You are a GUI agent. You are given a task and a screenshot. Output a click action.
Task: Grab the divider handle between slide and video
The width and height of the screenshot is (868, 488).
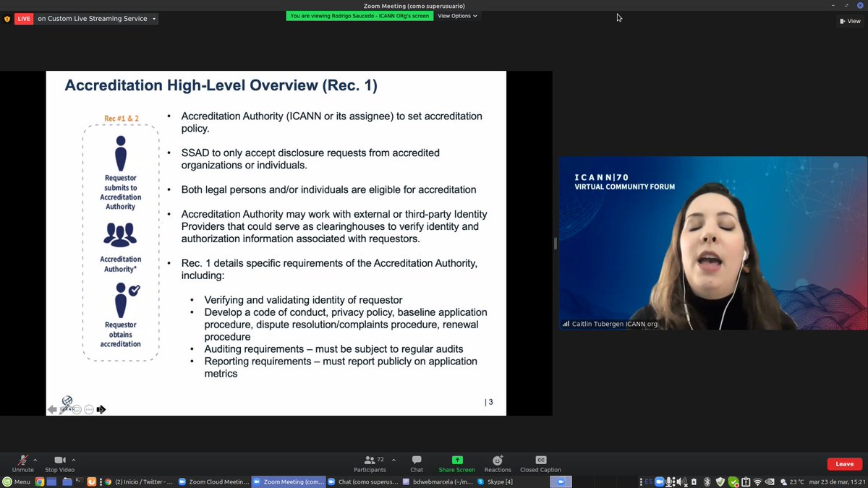555,244
